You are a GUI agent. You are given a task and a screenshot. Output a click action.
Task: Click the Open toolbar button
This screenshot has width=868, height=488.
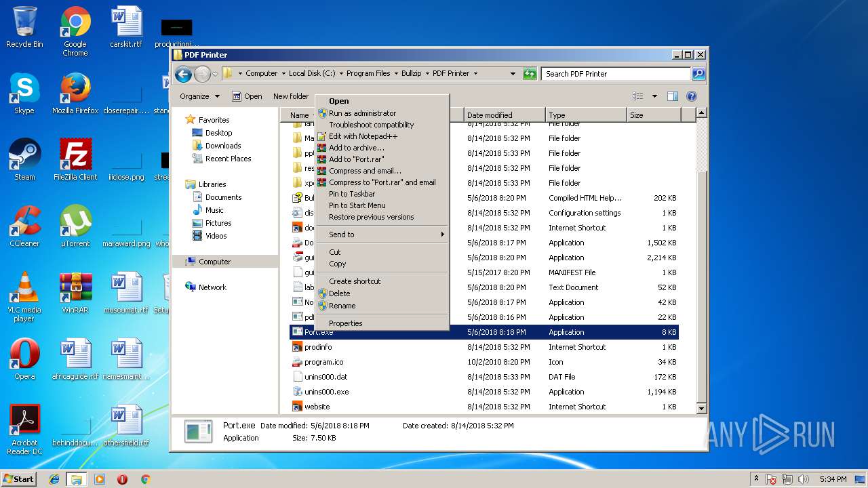[x=247, y=96]
